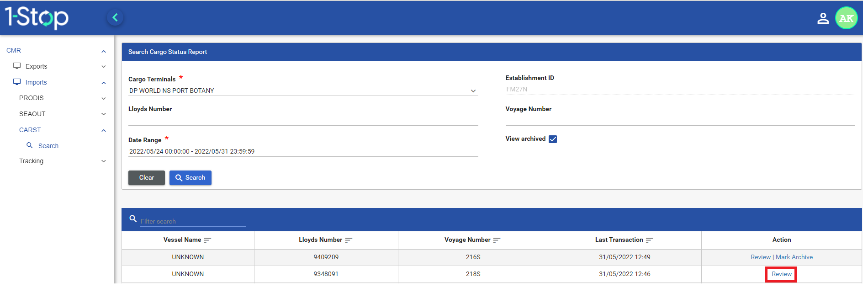Click the AK avatar badge
The image size is (868, 288).
pyautogui.click(x=846, y=18)
